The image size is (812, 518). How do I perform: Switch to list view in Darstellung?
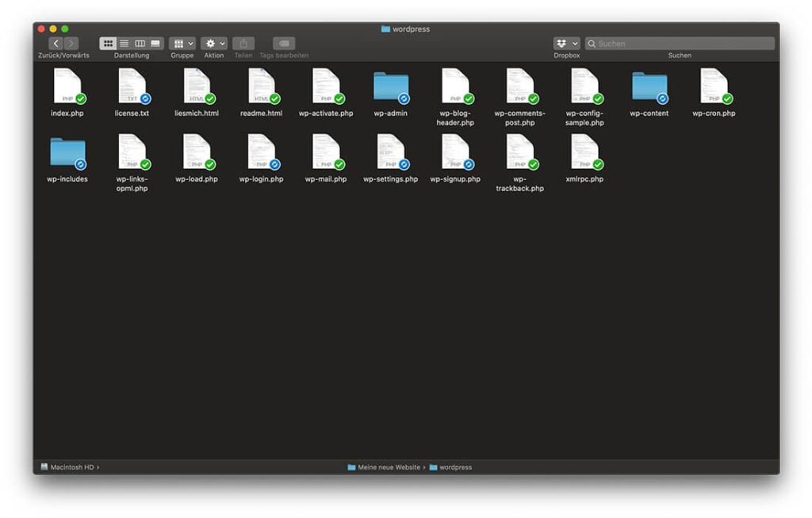click(x=124, y=43)
